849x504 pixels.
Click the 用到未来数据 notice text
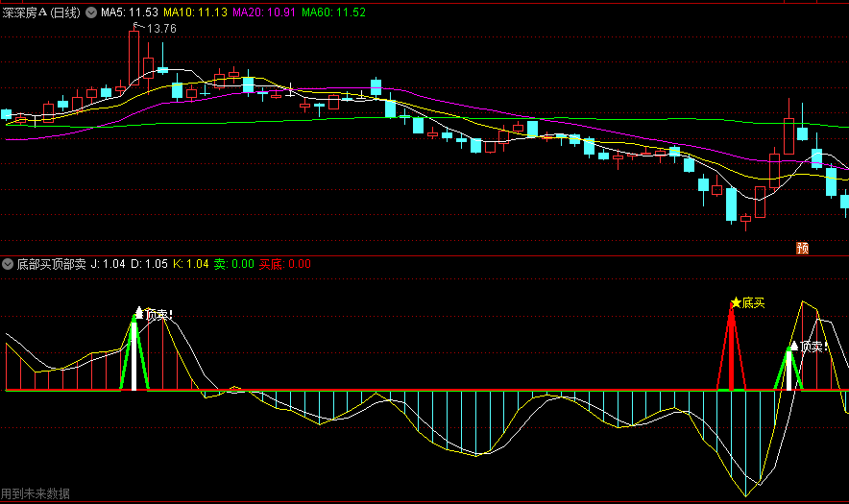click(x=36, y=493)
